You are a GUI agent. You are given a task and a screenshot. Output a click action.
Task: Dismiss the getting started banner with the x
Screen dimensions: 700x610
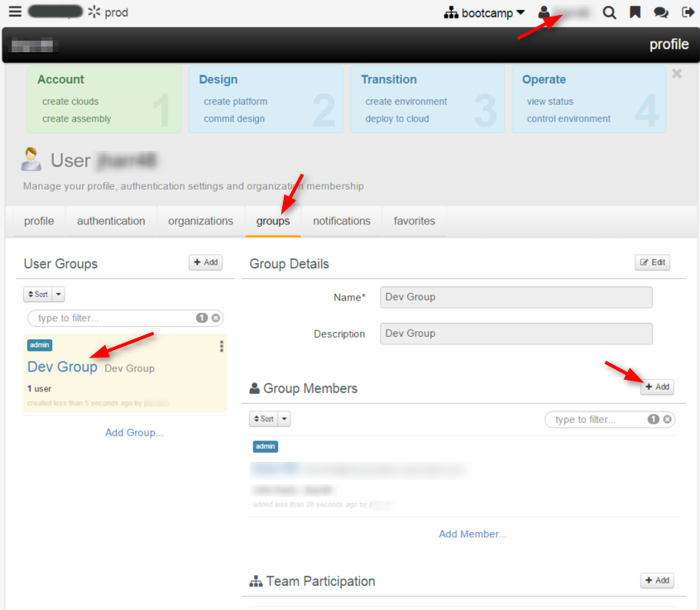click(676, 74)
